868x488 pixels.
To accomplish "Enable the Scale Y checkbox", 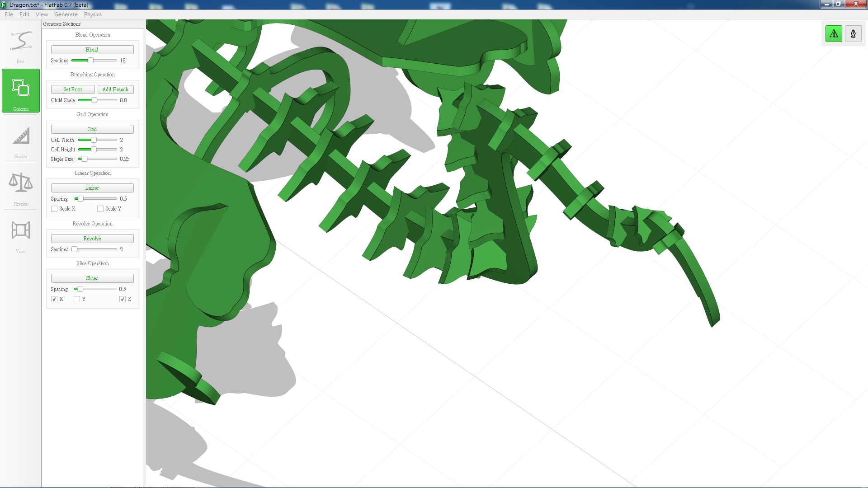I will click(x=100, y=209).
